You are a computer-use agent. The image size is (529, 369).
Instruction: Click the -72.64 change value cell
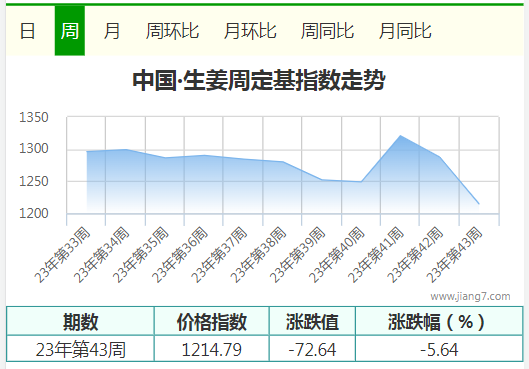[312, 349]
